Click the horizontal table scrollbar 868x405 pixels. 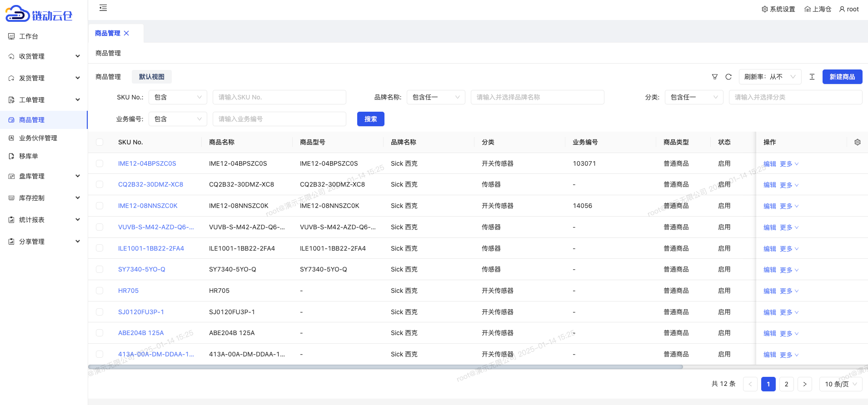(x=385, y=367)
